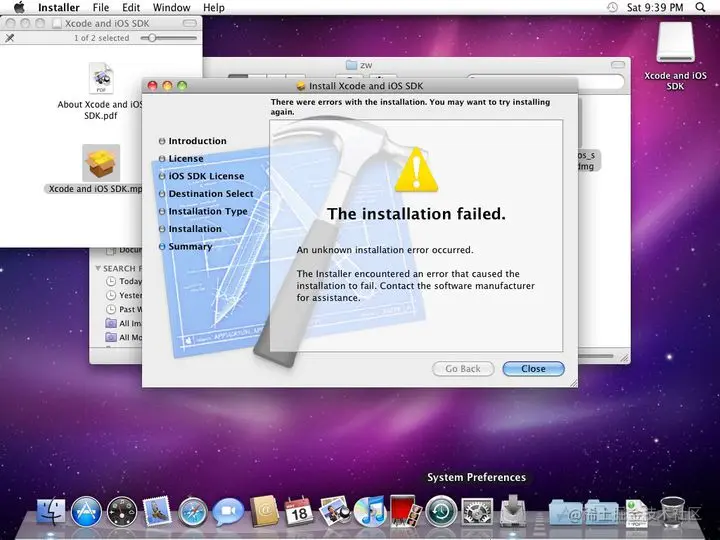Image resolution: width=720 pixels, height=540 pixels.
Task: Click the installer window resize corner
Action: pyautogui.click(x=574, y=383)
